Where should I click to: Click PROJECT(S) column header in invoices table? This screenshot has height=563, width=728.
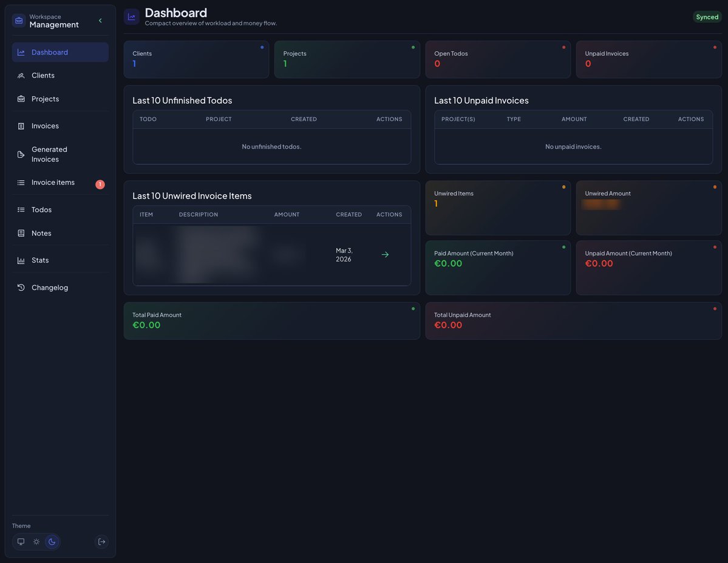(x=458, y=119)
